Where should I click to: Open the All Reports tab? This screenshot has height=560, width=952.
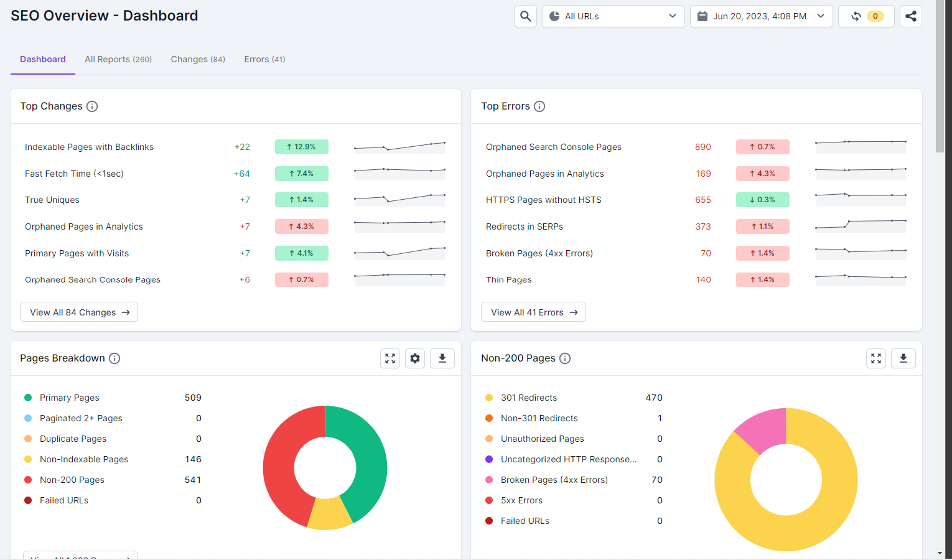[118, 59]
